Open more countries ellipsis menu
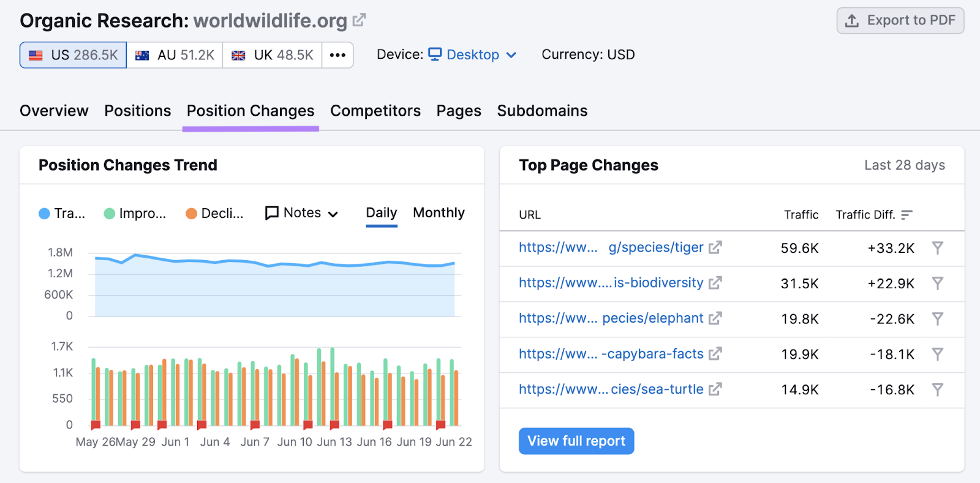 pos(337,55)
